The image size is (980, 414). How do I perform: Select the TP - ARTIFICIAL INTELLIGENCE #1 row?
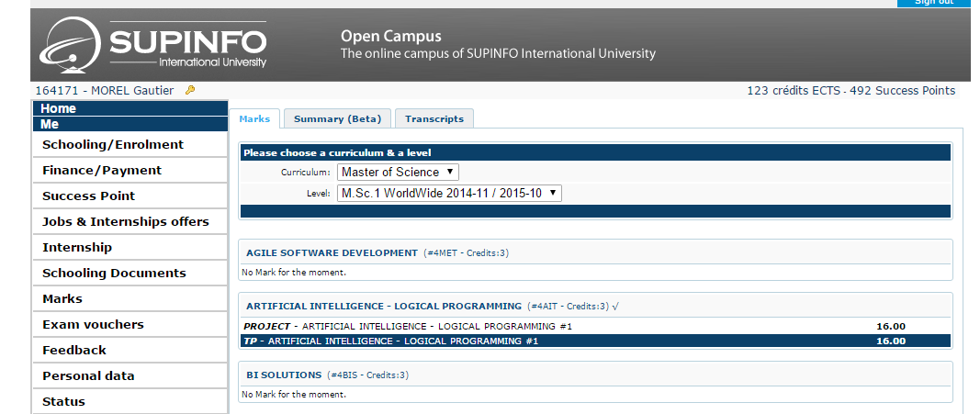[596, 341]
